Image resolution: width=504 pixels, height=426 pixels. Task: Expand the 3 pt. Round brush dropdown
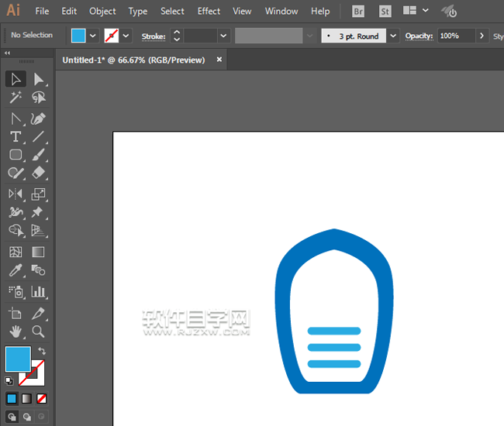[x=393, y=36]
